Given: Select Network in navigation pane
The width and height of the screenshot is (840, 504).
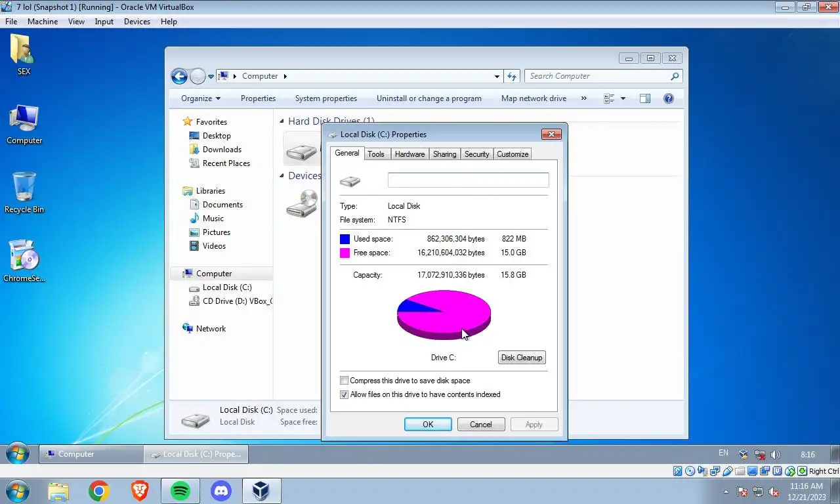Looking at the screenshot, I should click(x=211, y=329).
